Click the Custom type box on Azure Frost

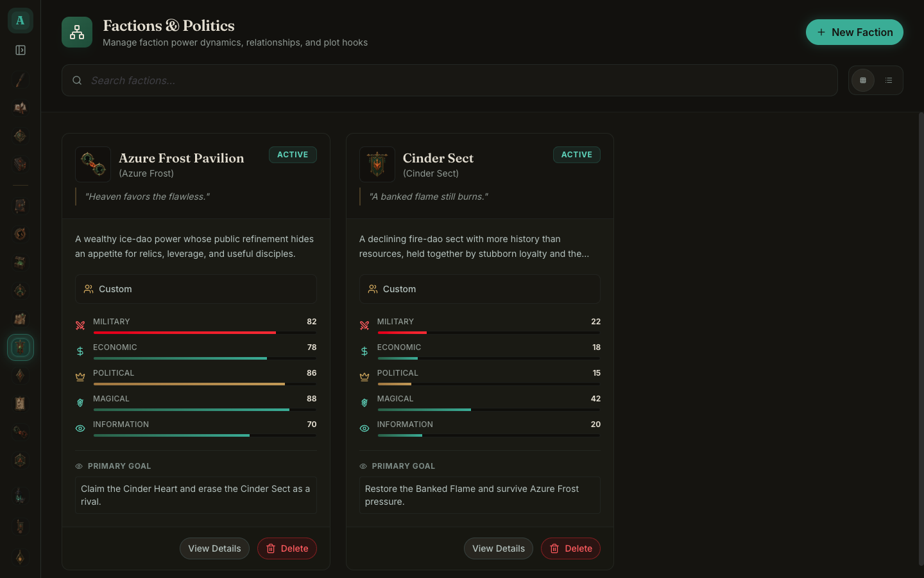point(196,289)
